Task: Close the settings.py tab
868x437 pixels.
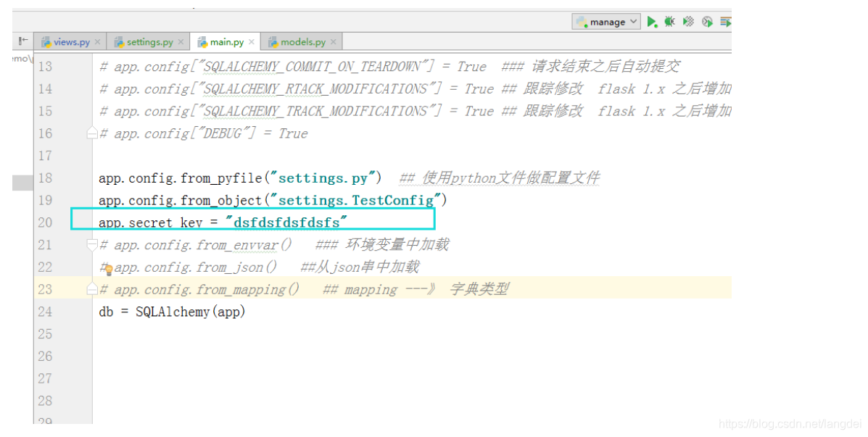Action: click(181, 42)
